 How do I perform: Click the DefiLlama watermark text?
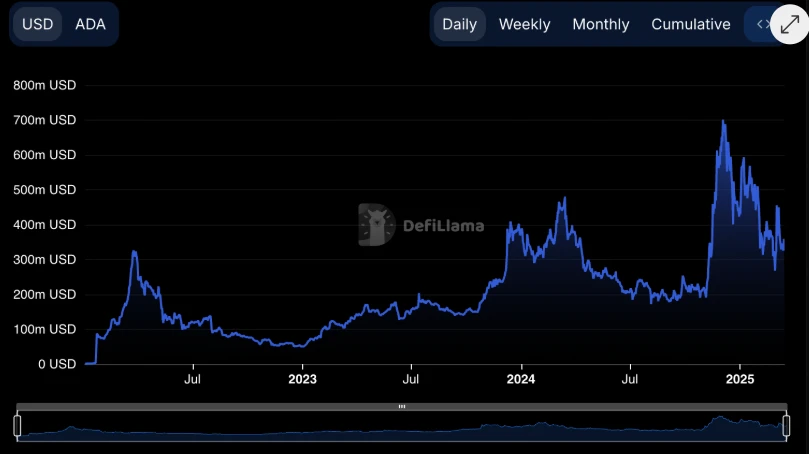[x=443, y=226]
